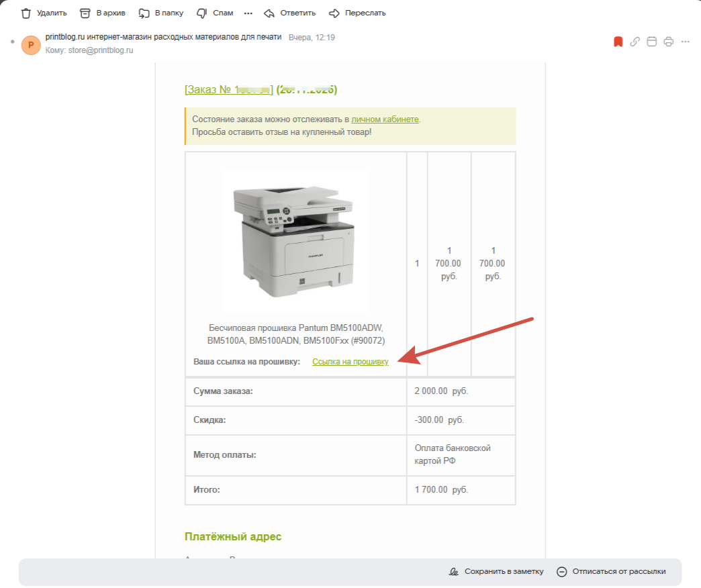Click the sender avatar with letter P

[31, 45]
